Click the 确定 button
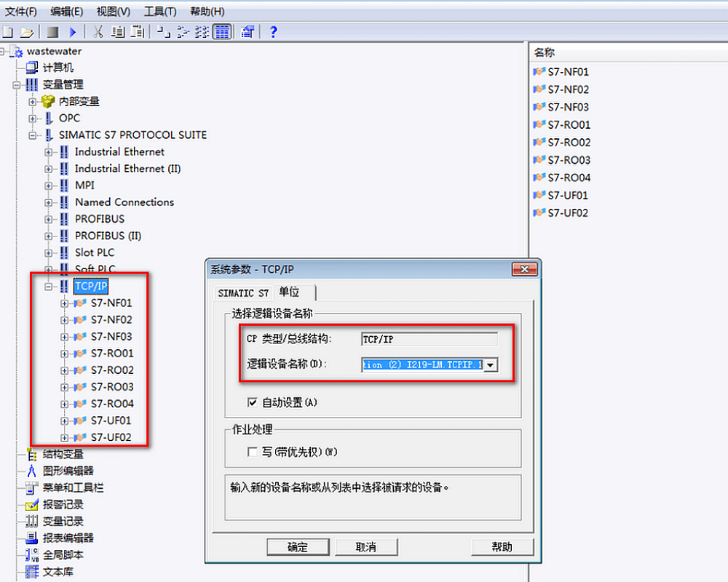 tap(298, 547)
